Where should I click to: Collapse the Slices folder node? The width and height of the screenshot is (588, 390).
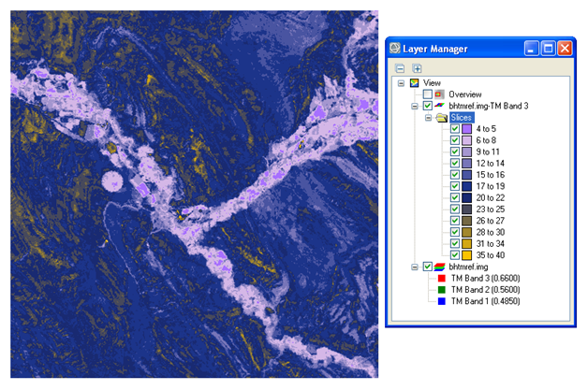(428, 118)
